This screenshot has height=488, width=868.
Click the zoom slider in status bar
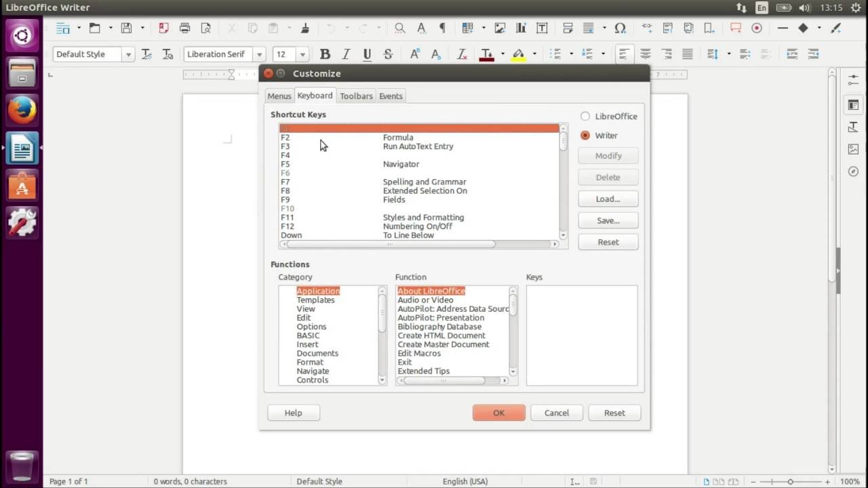point(790,481)
